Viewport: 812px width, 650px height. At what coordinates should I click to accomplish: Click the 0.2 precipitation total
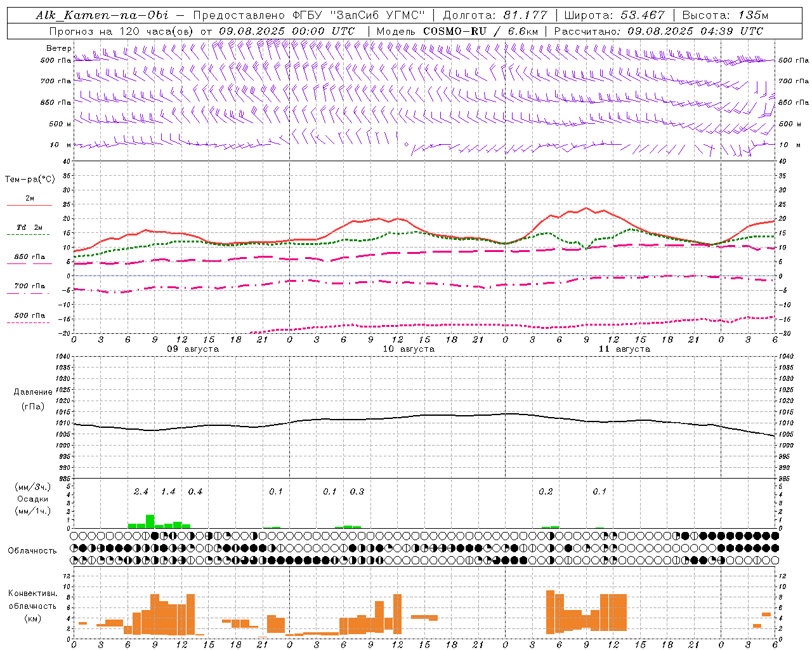pos(546,491)
